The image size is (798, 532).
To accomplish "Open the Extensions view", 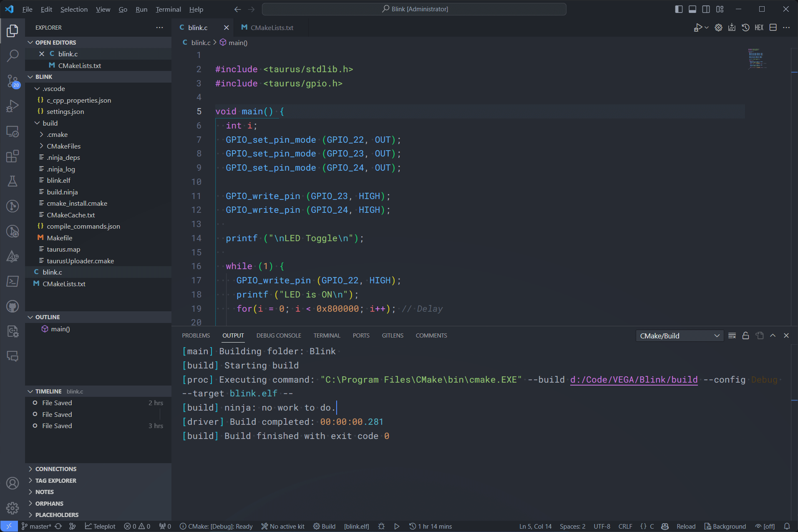I will tap(13, 156).
